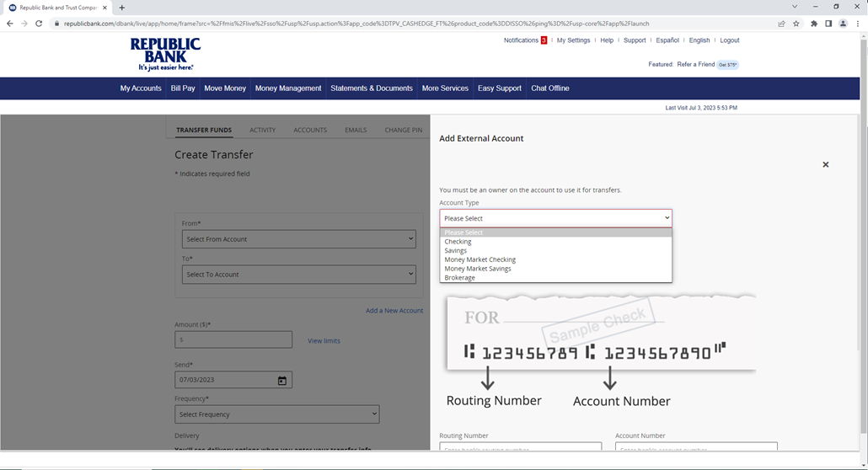Image resolution: width=868 pixels, height=470 pixels.
Task: Open My Accounts in navigation bar
Action: [x=141, y=88]
